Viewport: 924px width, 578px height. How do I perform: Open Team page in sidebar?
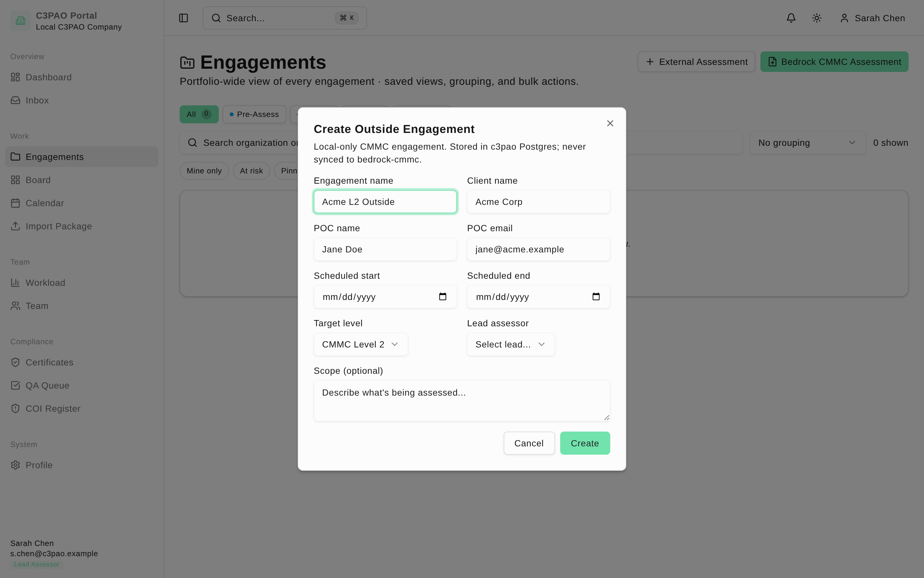point(82,306)
